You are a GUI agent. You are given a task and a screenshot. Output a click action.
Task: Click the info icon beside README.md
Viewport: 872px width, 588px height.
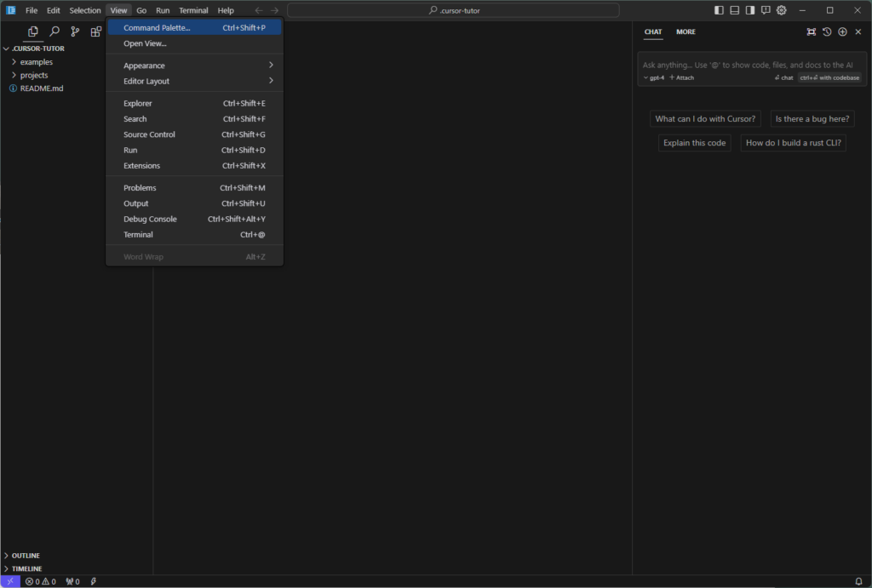coord(13,88)
